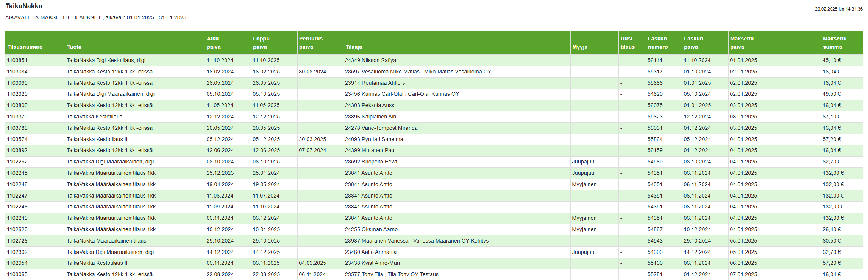Click the Tilaaja column header

(354, 47)
